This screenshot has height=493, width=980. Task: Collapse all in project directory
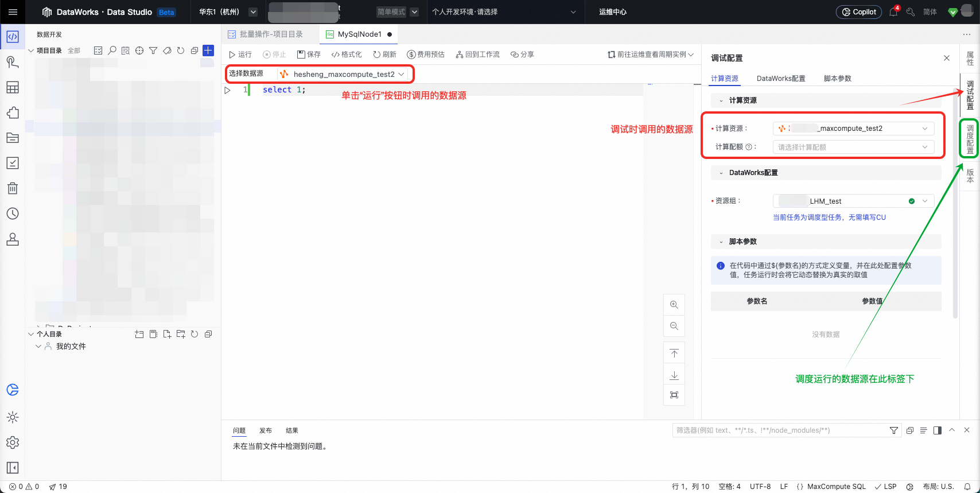195,51
